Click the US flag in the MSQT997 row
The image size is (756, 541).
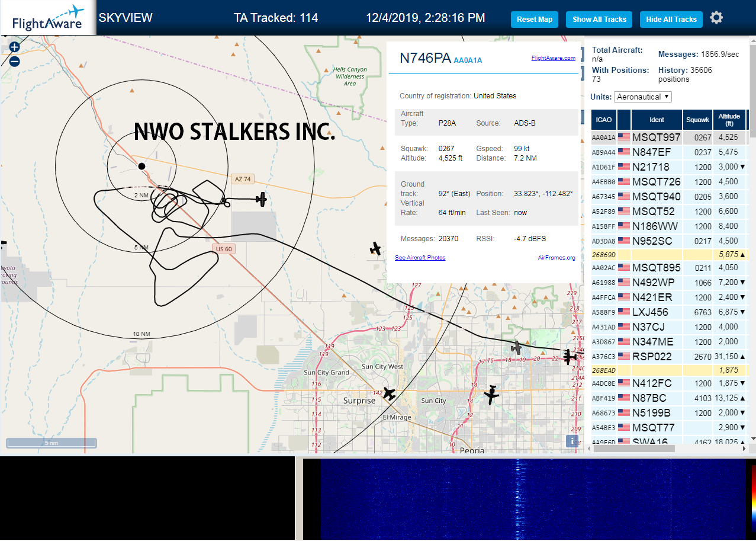624,137
